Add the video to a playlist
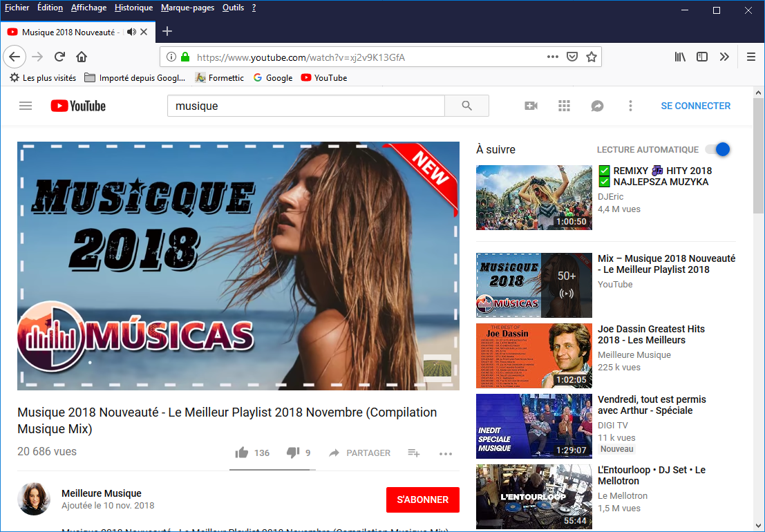765x532 pixels. [414, 453]
